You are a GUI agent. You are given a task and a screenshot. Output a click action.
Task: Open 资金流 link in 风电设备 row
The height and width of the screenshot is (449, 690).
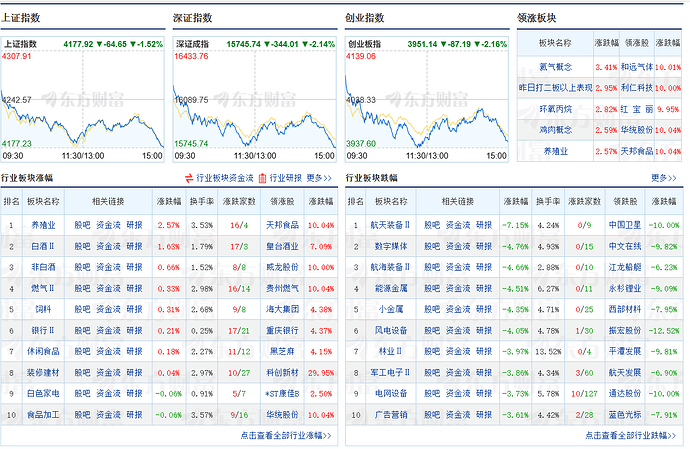point(458,330)
